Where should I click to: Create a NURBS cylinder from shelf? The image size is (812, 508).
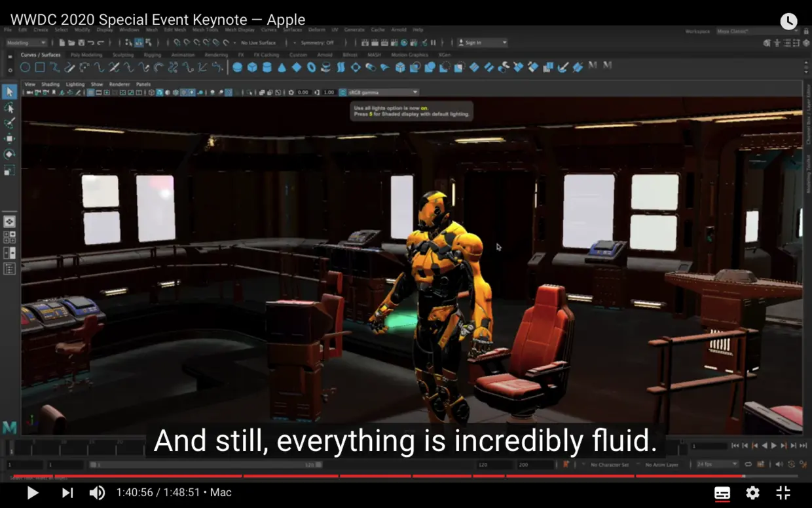(267, 68)
